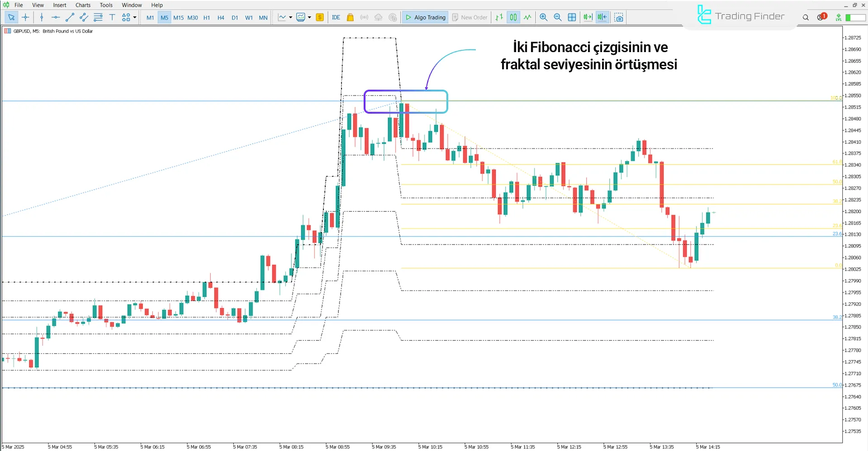Open the MetaEditor IDE
The height and width of the screenshot is (451, 868).
click(x=336, y=18)
